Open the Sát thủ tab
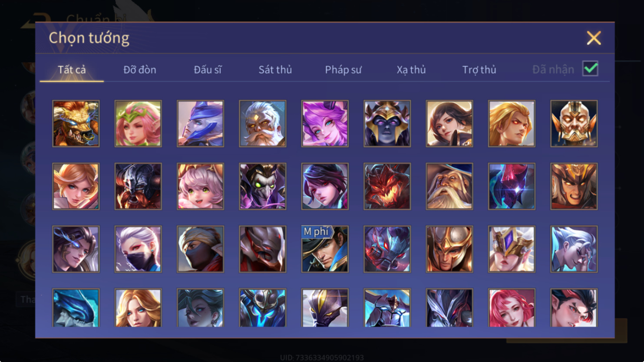This screenshot has height=362, width=644. click(275, 69)
